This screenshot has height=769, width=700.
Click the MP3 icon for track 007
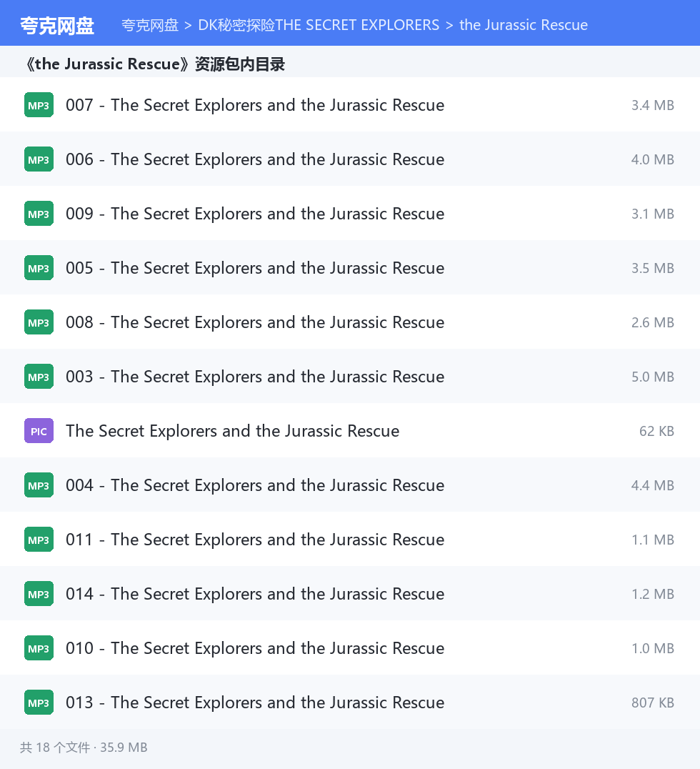click(x=39, y=105)
